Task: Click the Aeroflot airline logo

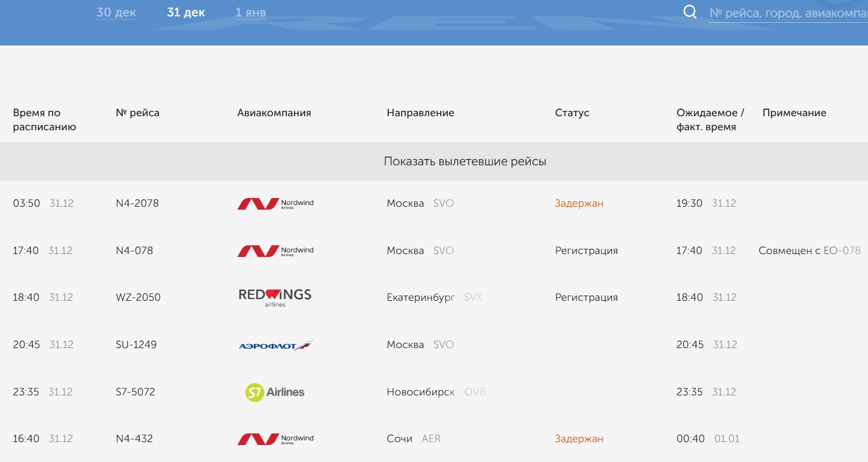Action: tap(275, 345)
